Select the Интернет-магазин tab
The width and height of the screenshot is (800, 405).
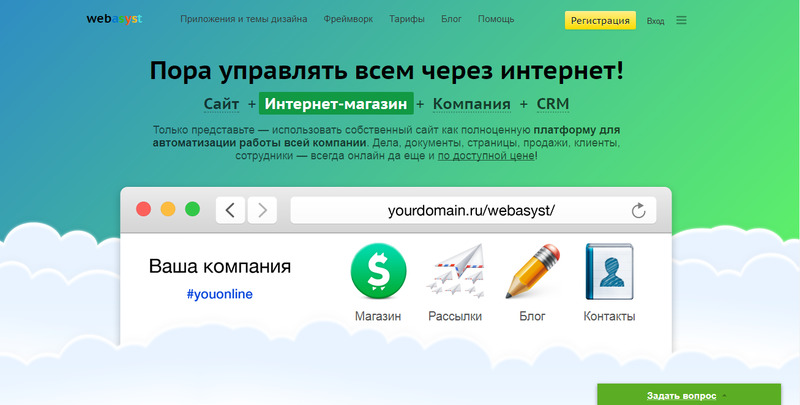click(x=336, y=104)
